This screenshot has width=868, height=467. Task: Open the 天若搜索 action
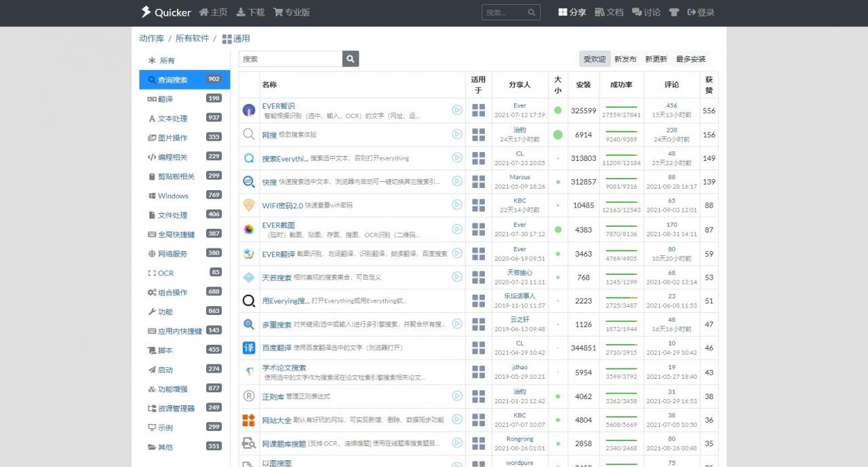277,278
